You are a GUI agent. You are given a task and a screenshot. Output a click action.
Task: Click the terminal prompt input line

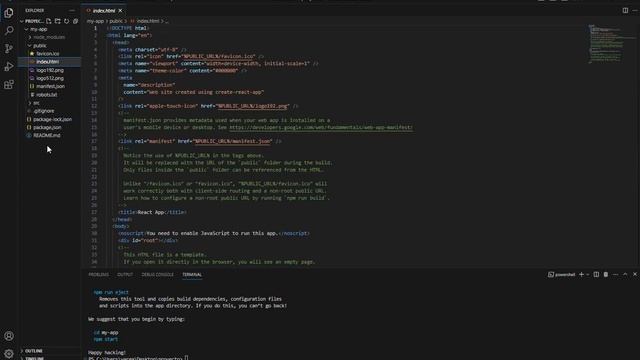coord(138,358)
